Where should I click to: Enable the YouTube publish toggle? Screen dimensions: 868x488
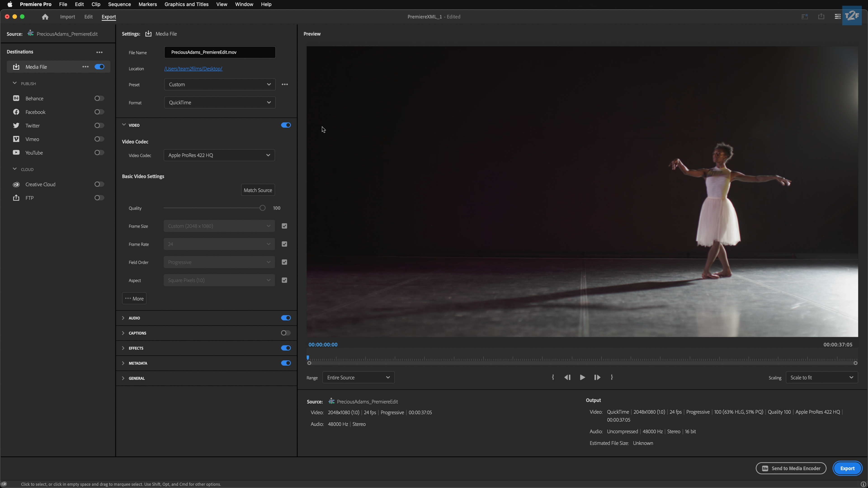pos(99,152)
